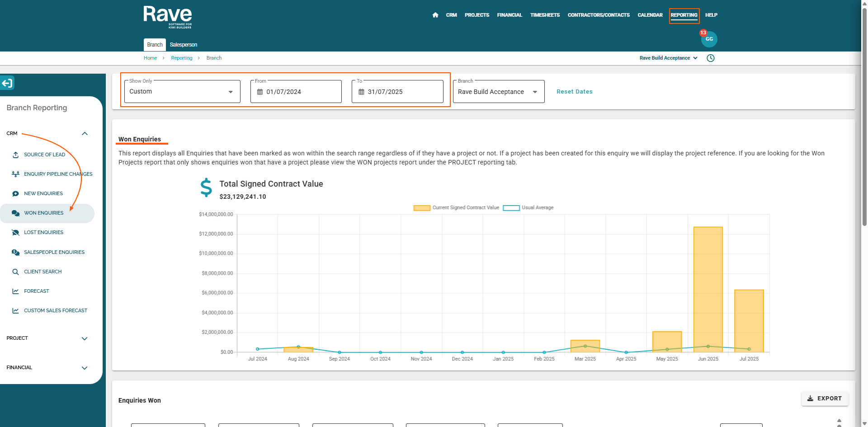The height and width of the screenshot is (427, 868).
Task: Click the Forecast chart icon
Action: (x=15, y=291)
